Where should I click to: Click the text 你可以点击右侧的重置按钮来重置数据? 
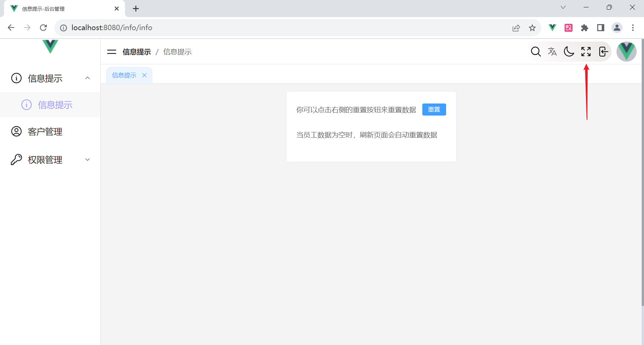pyautogui.click(x=356, y=110)
